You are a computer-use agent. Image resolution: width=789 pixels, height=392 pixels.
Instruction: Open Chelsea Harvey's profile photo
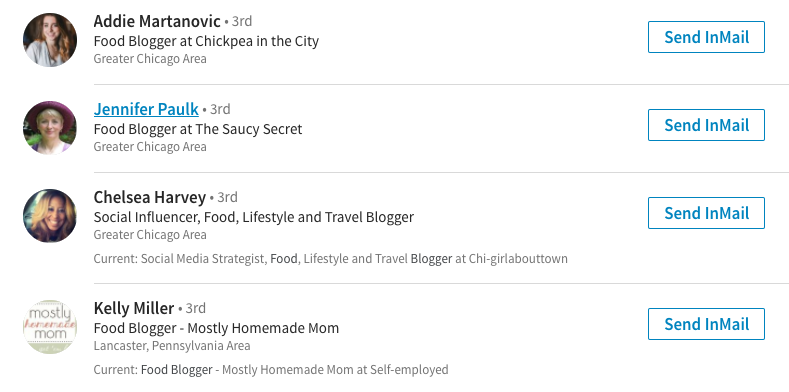[x=50, y=216]
